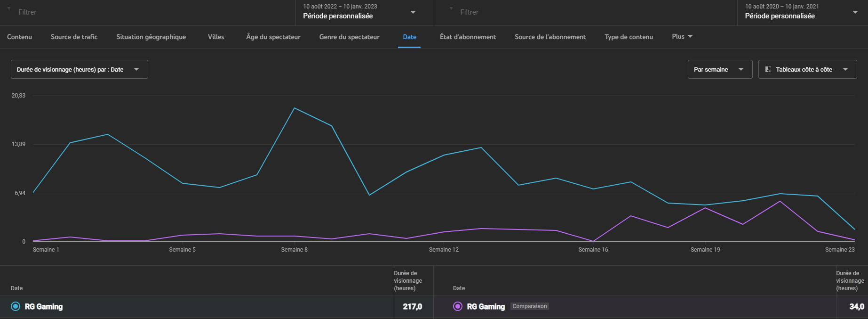Image resolution: width=868 pixels, height=319 pixels.
Task: Open the 10 août 2020 – 10 janv. 2021 period dropdown
Action: click(802, 12)
